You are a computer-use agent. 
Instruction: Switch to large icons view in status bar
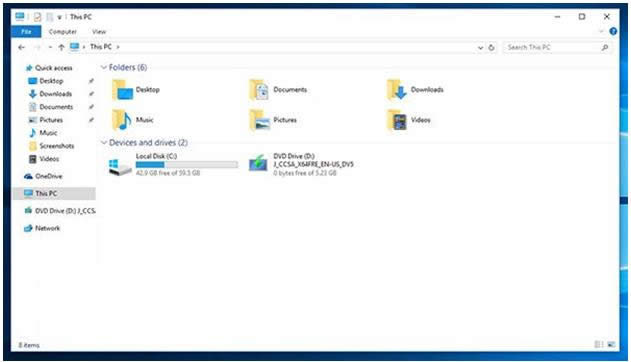pos(611,344)
